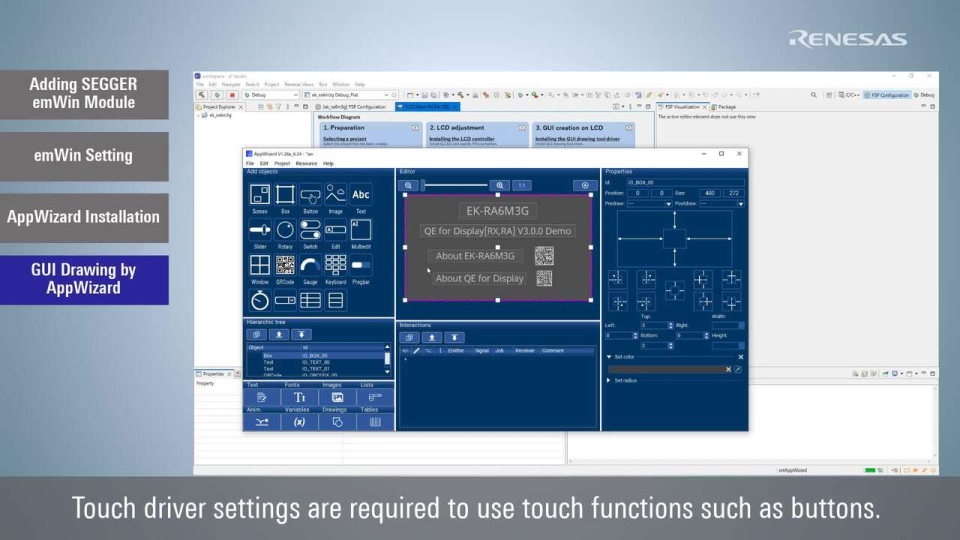This screenshot has height=540, width=960.
Task: Open the Variables (x) manager
Action: pyautogui.click(x=299, y=422)
